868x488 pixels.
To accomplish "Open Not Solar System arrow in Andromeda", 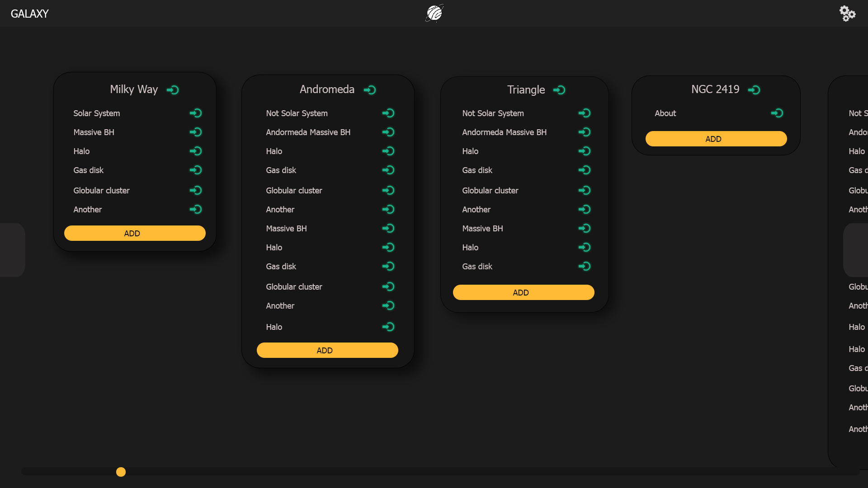I will (388, 113).
